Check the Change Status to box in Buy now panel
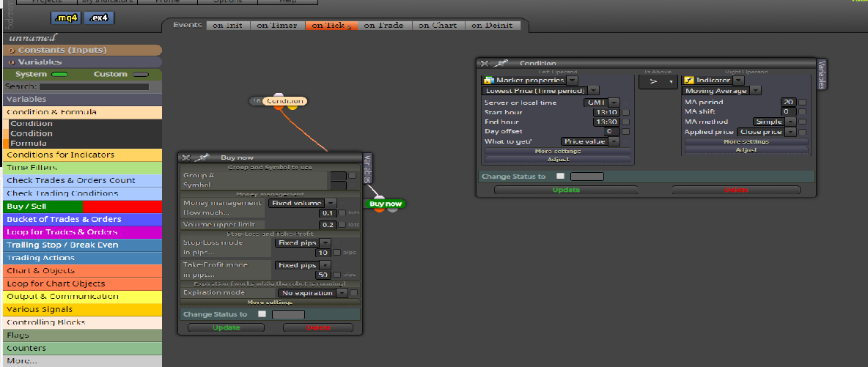Viewport: 868px width, 367px height. click(262, 314)
